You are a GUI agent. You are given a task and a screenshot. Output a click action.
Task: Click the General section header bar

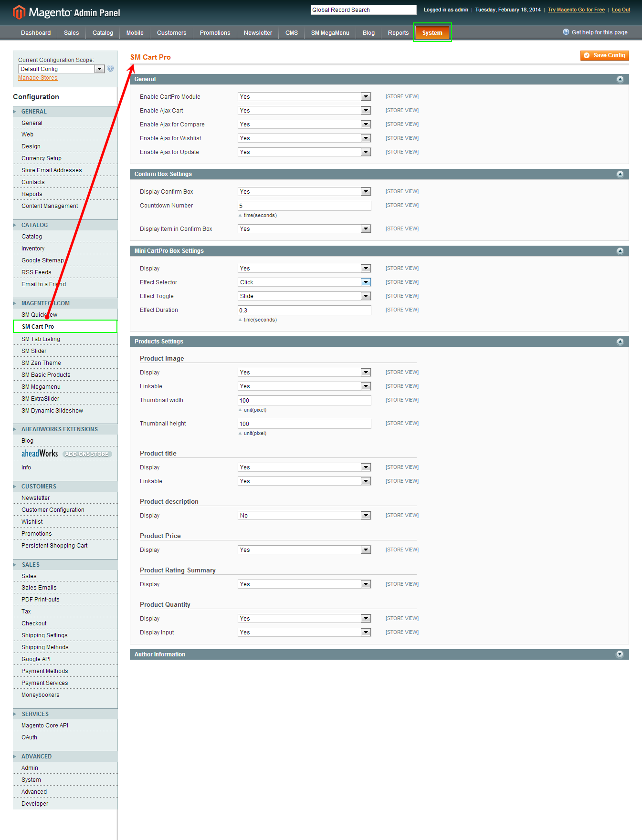coord(379,79)
